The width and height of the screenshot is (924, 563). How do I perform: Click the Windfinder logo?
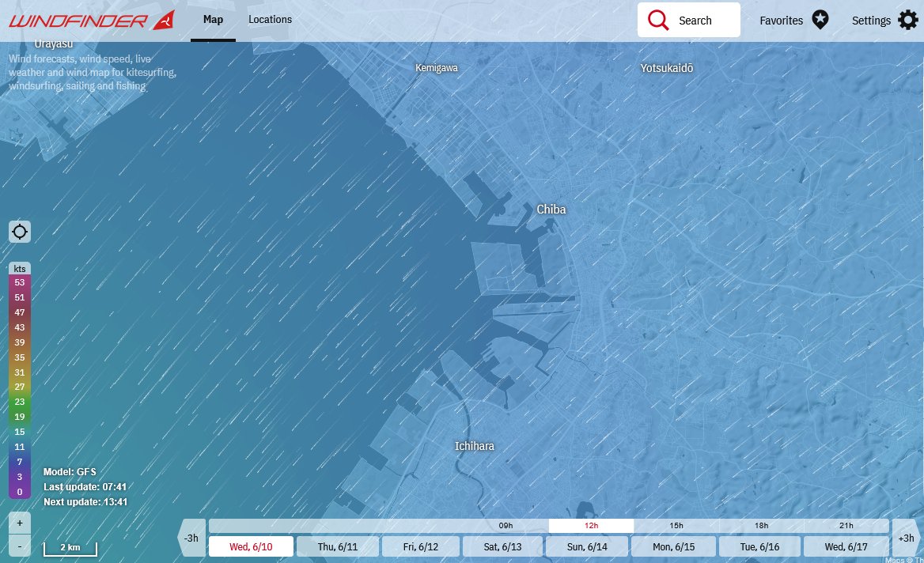[x=91, y=21]
